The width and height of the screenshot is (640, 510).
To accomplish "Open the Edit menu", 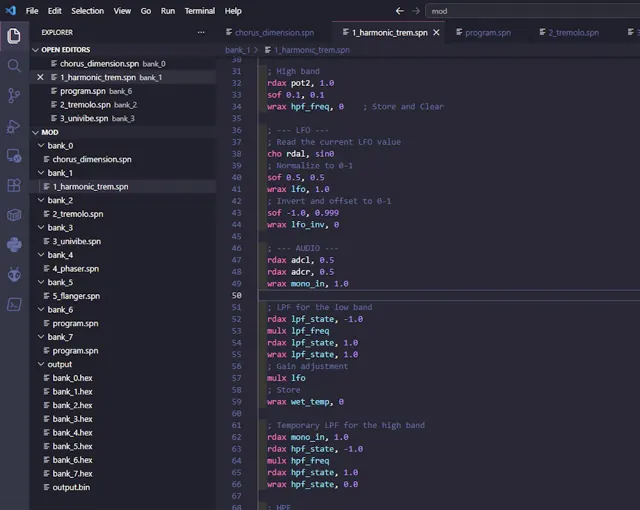I will tap(54, 11).
